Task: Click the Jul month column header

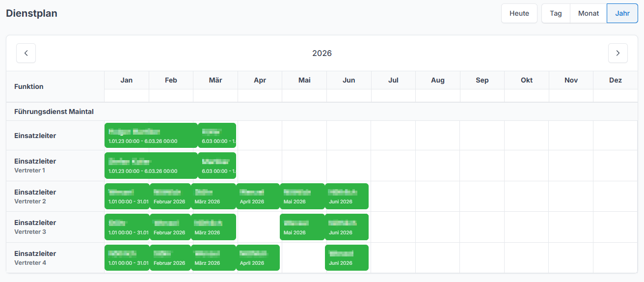Action: pyautogui.click(x=393, y=80)
